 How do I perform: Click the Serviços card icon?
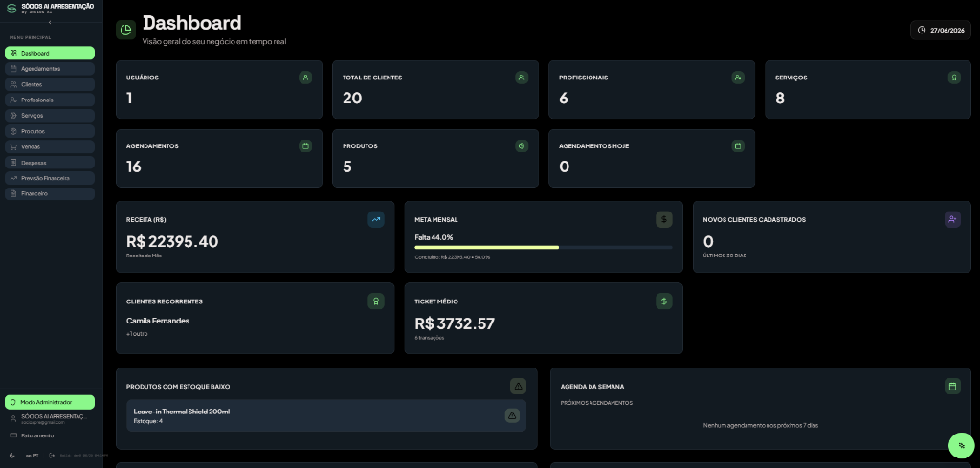click(x=954, y=78)
